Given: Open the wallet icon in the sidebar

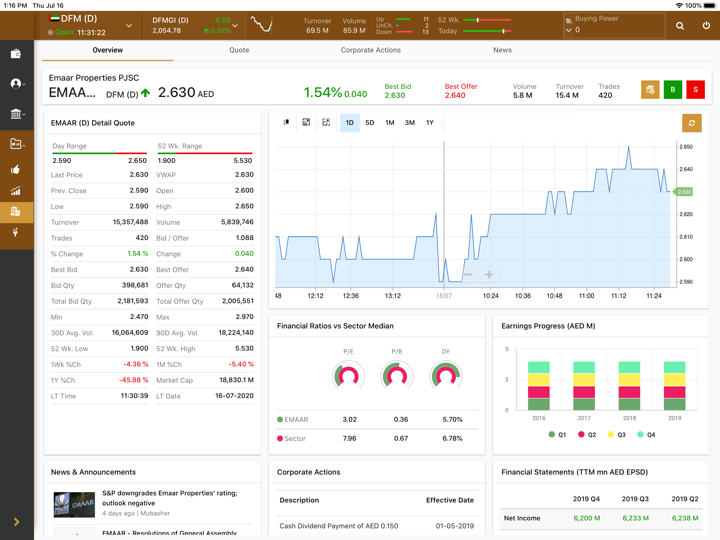Looking at the screenshot, I should point(16,54).
